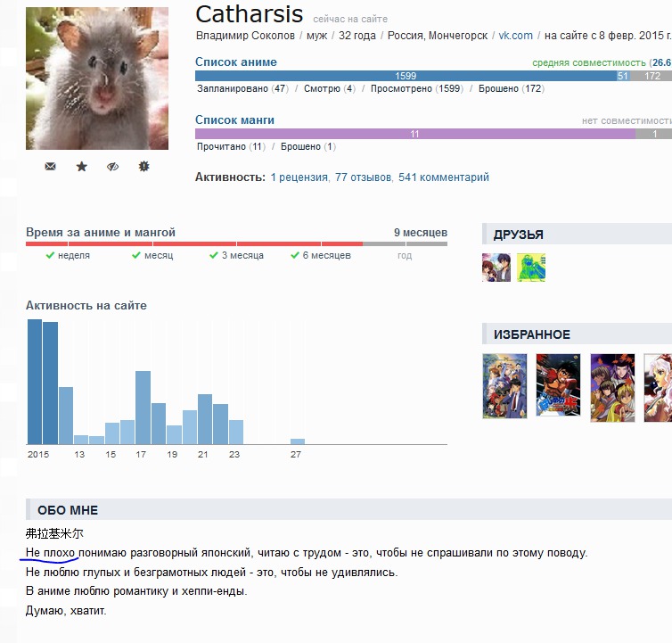672x643 pixels.
Task: Click the tallest 2015 activity bar
Action: (x=34, y=382)
